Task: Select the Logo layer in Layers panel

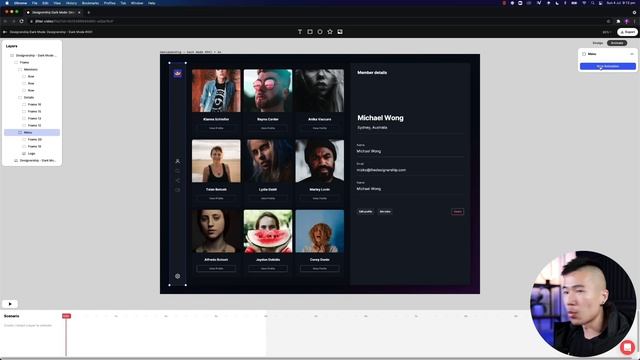Action: (31, 153)
